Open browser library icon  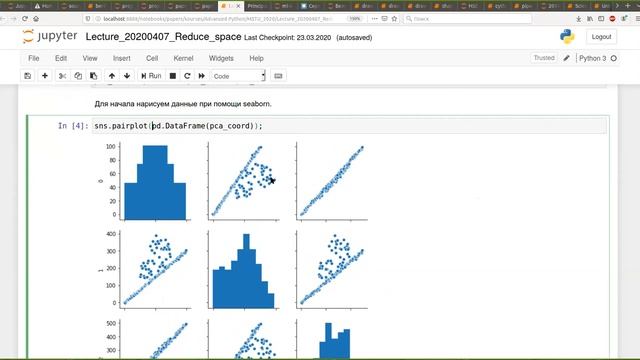tap(590, 19)
